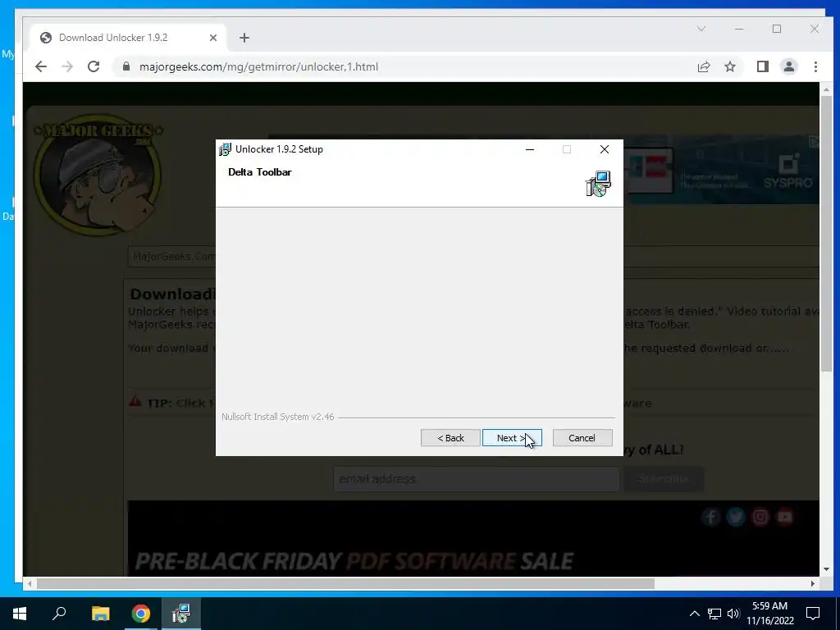
Task: Open Windows taskbar search
Action: click(59, 614)
